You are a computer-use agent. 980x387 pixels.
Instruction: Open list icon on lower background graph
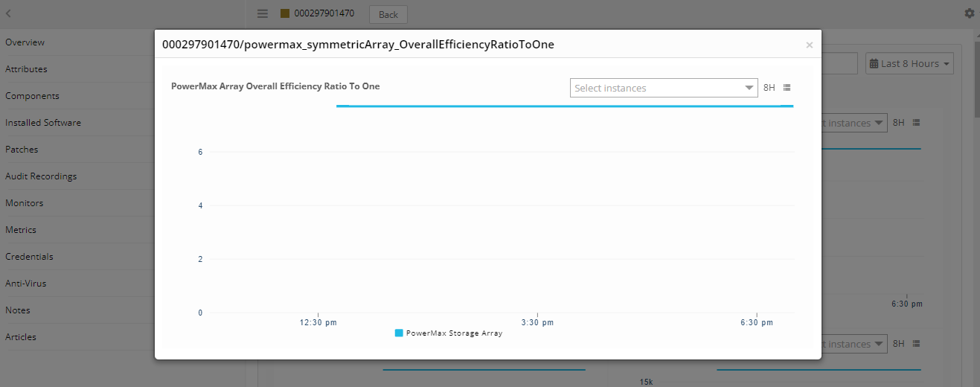917,344
